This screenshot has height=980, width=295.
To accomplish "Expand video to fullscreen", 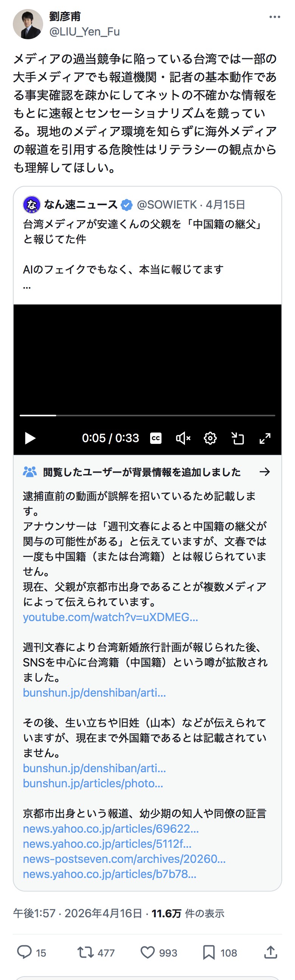I will [265, 438].
